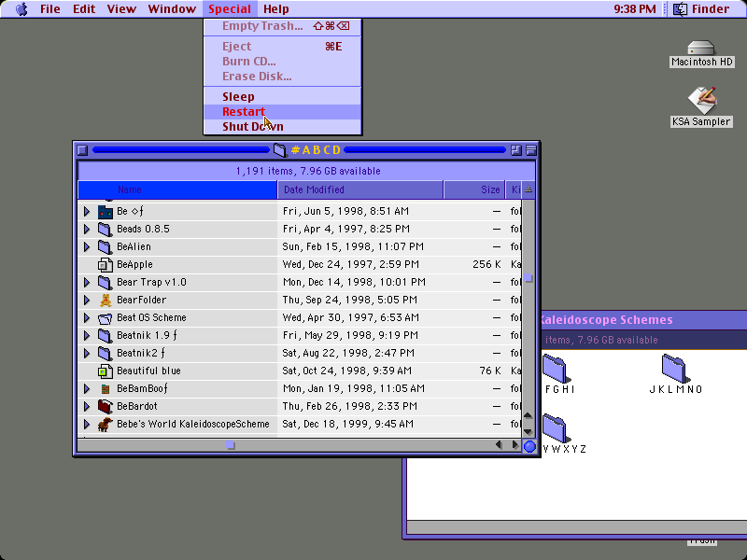747x560 pixels.
Task: Select the Bear Trap v1.0 folder icon
Action: point(106,283)
